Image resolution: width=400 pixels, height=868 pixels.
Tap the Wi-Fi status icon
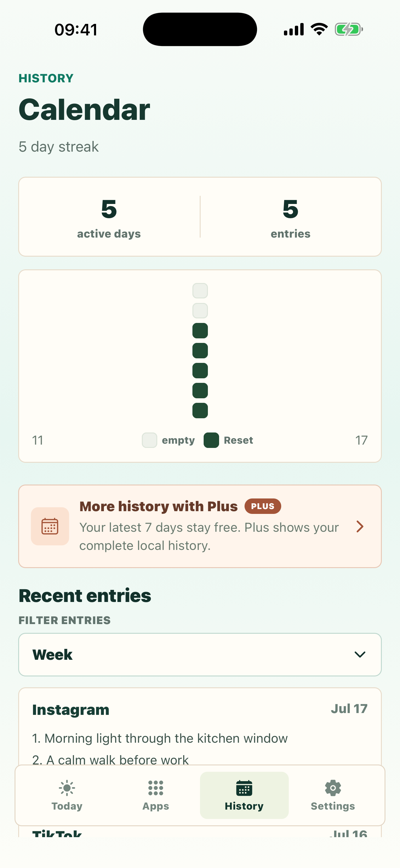(x=319, y=29)
